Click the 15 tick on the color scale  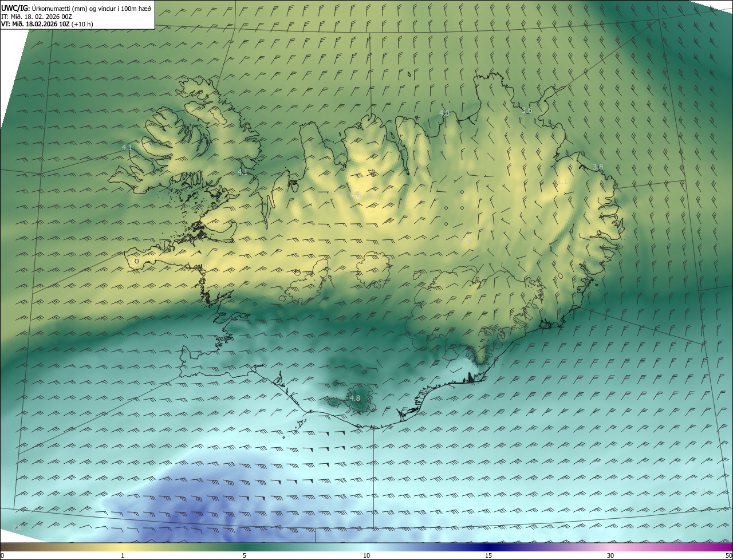pyautogui.click(x=488, y=555)
